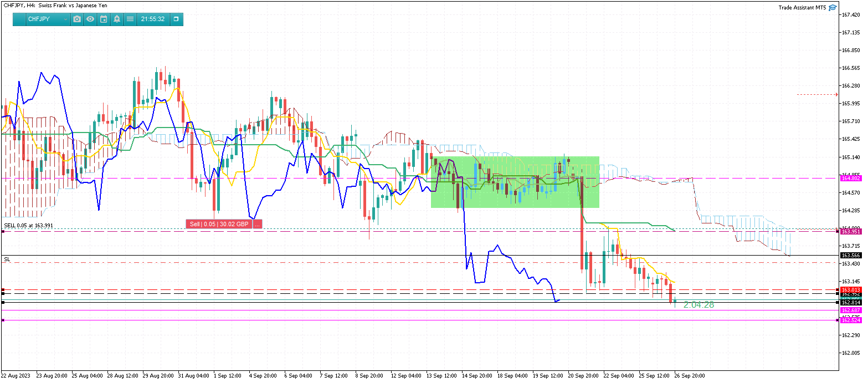Click the 163.013 red price tag

[851, 289]
